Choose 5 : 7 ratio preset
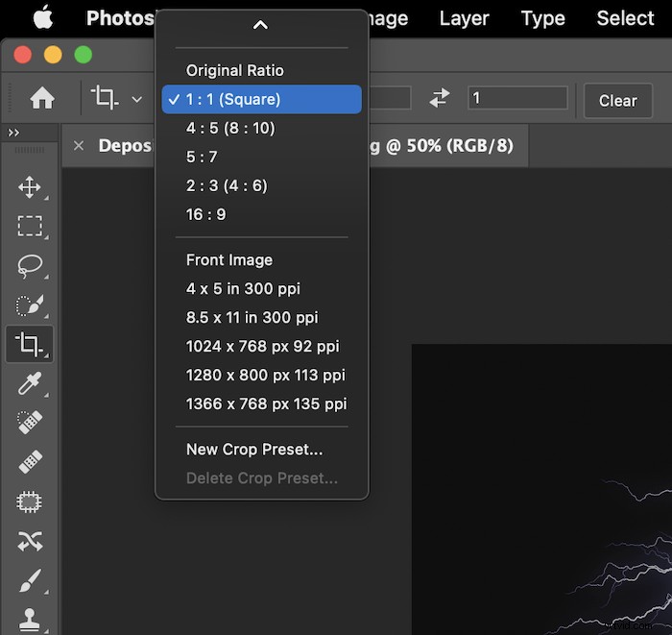672x635 pixels. coord(261,157)
